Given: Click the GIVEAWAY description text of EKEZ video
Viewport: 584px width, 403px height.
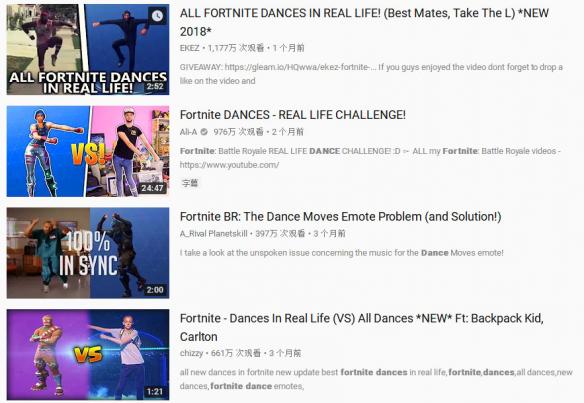Looking at the screenshot, I should [371, 74].
